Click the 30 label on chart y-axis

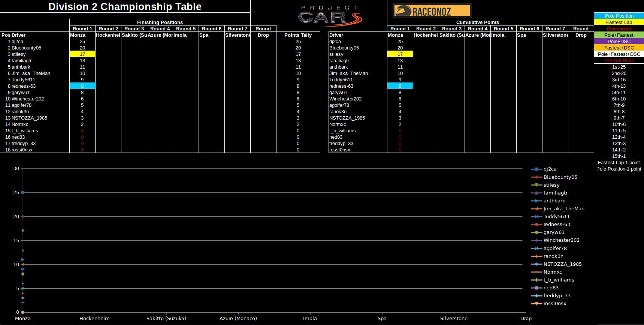tap(16, 168)
